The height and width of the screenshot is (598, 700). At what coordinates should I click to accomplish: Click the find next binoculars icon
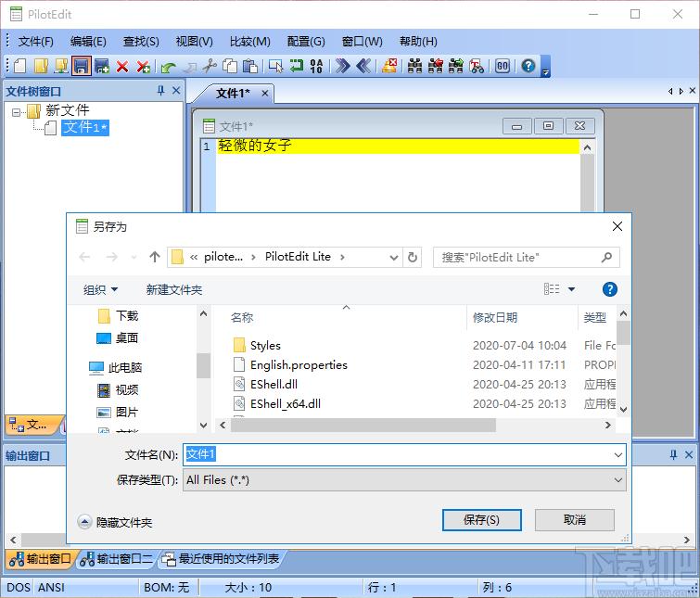pos(456,66)
